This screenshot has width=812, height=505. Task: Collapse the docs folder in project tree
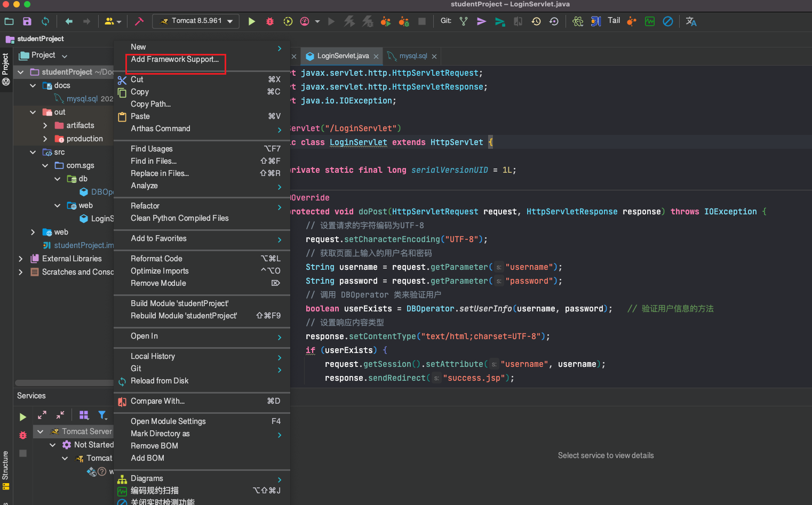[x=33, y=85]
